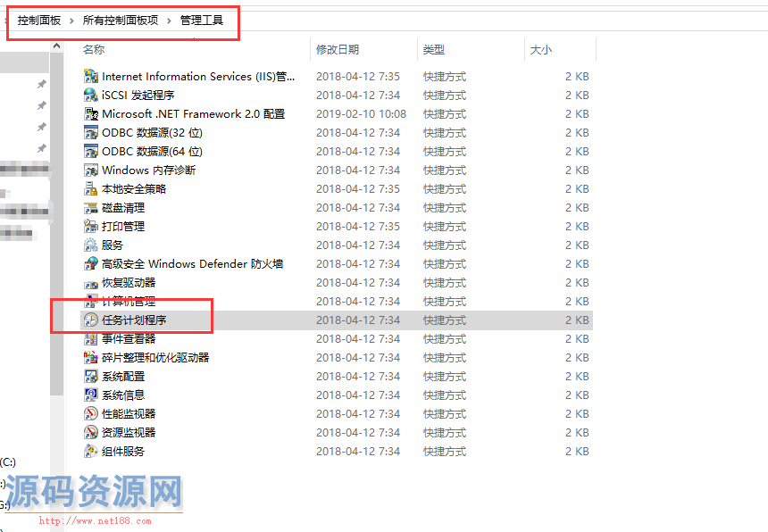The width and height of the screenshot is (768, 532).
Task: Select the iSCSI 发起程序 icon
Action: click(90, 96)
